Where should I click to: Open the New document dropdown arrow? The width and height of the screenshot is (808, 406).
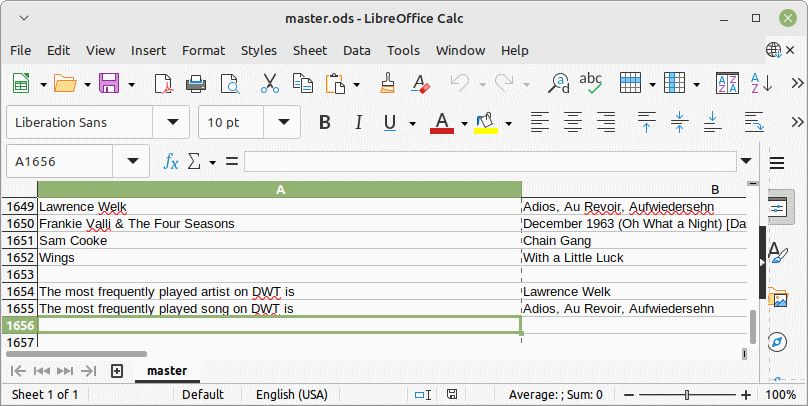tap(43, 84)
